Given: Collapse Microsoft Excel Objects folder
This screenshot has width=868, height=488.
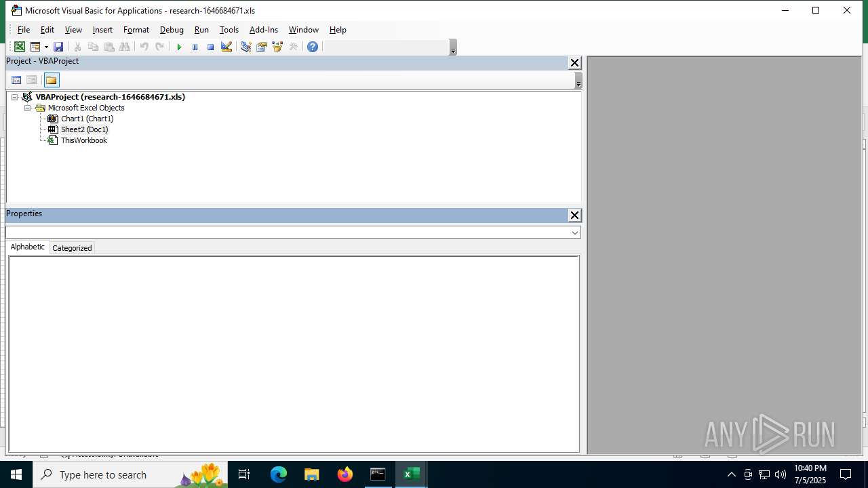Looking at the screenshot, I should coord(28,108).
